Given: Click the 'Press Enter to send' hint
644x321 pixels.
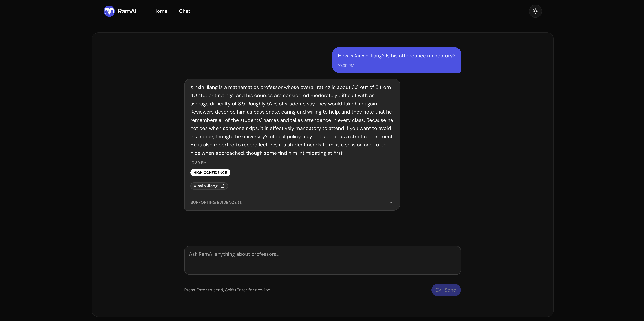Looking at the screenshot, I should tap(227, 290).
